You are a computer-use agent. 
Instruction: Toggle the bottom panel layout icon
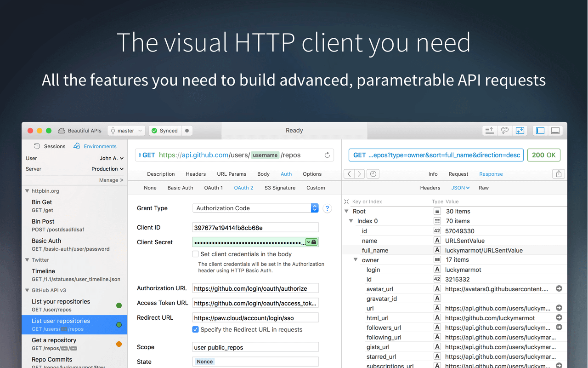[x=555, y=131]
